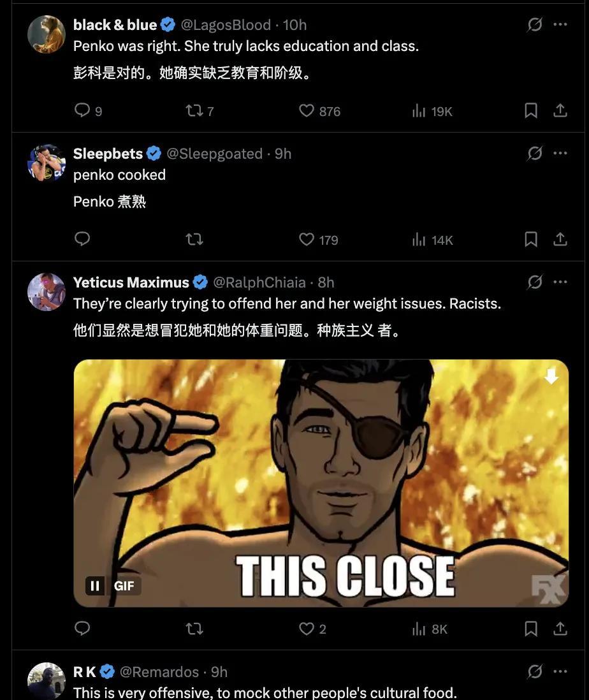Viewport: 589px width, 700px height.
Task: Share the Sleepbets tweet
Action: click(560, 239)
